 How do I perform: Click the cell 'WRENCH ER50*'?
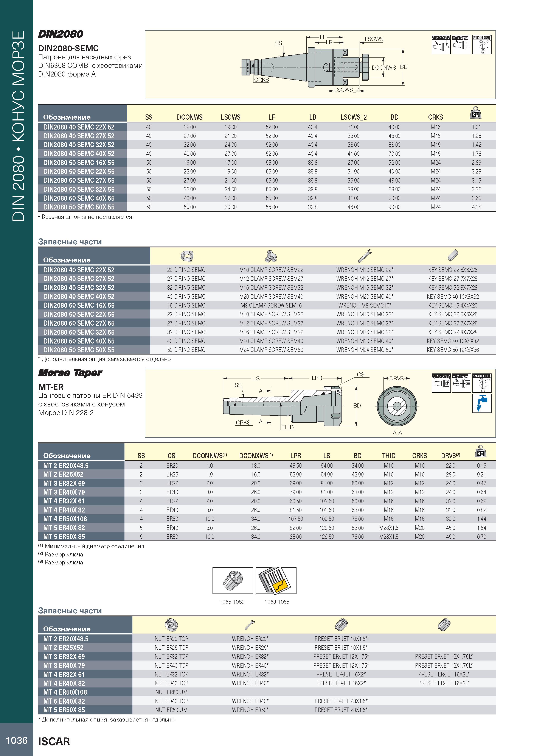(x=250, y=710)
